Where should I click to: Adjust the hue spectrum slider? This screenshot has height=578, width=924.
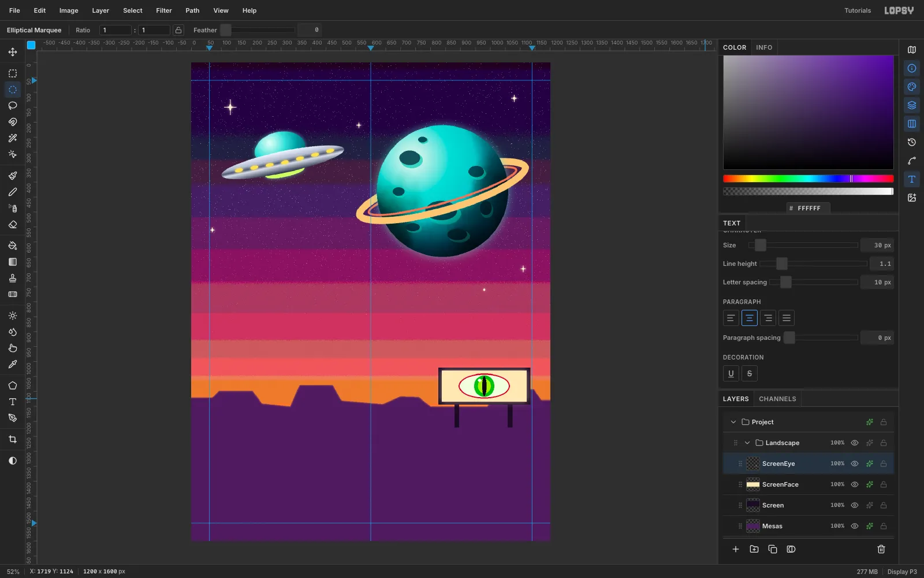click(x=808, y=179)
